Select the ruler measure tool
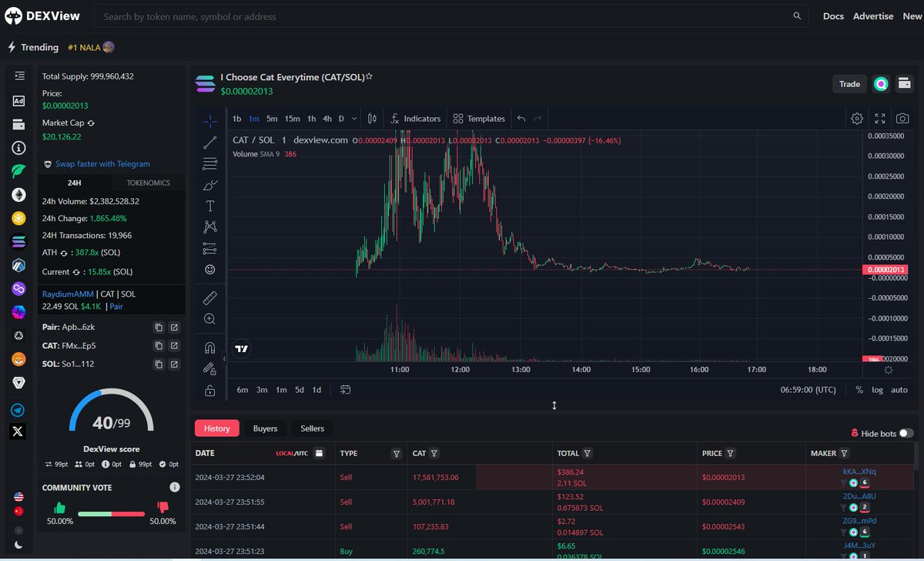The image size is (924, 561). pos(209,297)
